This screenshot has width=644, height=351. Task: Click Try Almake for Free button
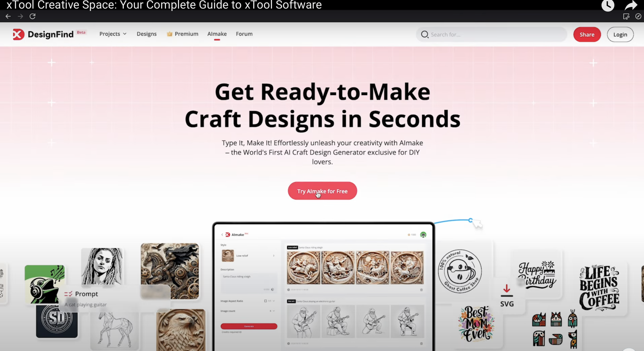(x=322, y=191)
